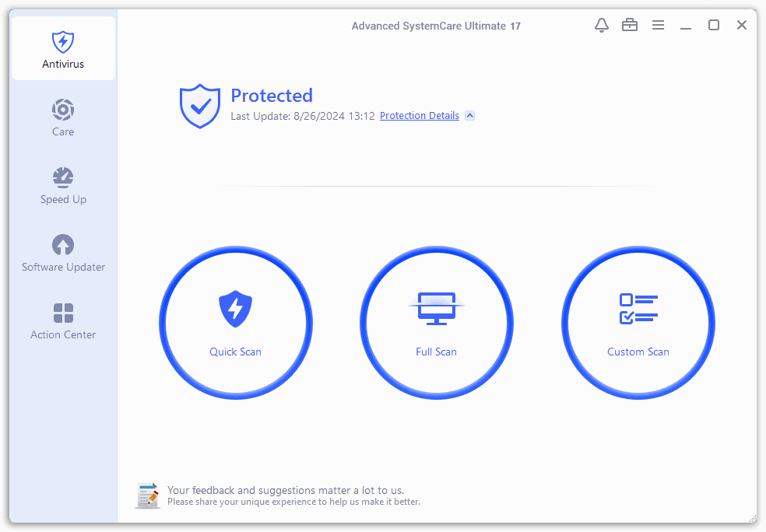
Task: Click the feedback notepad icon
Action: [x=148, y=495]
